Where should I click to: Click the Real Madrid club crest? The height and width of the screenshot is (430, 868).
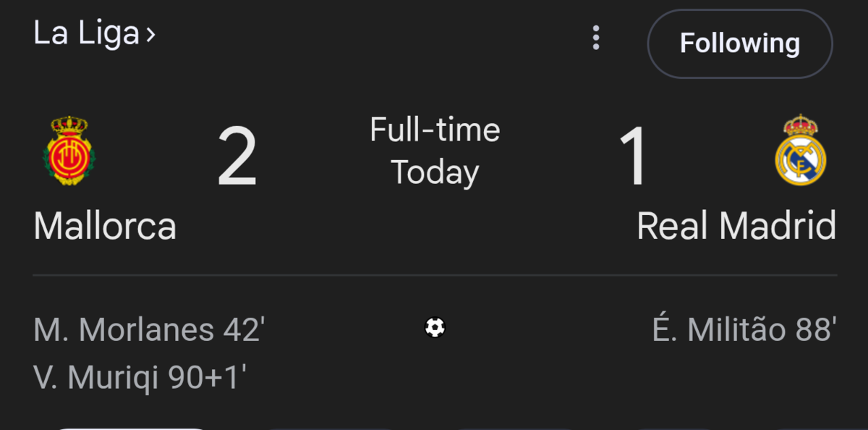[x=800, y=150]
